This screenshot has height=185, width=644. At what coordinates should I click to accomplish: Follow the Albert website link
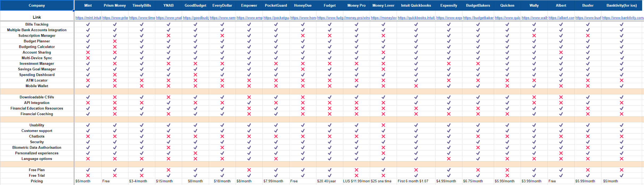561,18
